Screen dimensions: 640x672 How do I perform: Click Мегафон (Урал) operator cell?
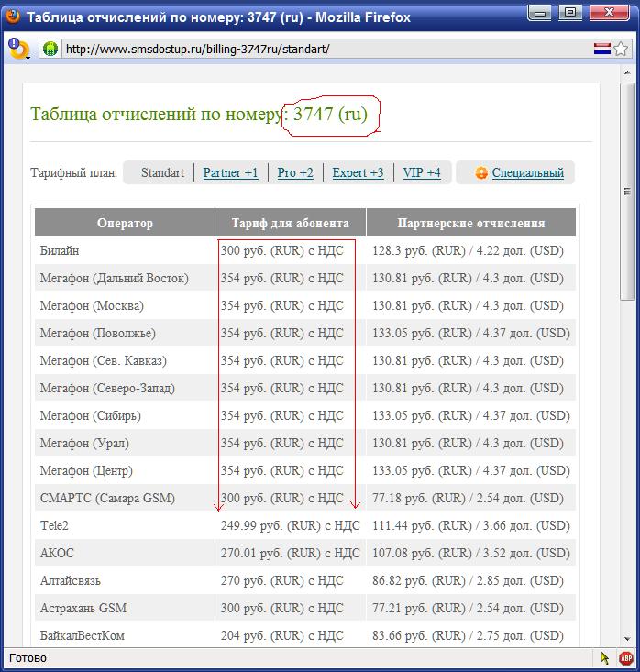pyautogui.click(x=125, y=443)
